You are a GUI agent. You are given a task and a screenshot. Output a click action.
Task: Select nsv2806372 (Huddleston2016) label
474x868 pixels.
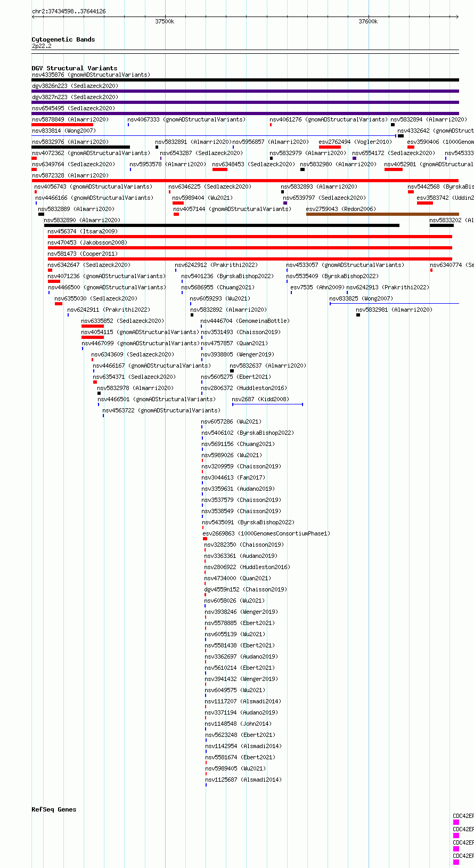[244, 388]
